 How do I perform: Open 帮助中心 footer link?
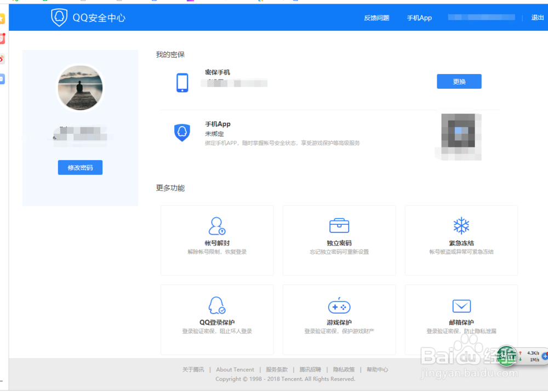coord(377,370)
